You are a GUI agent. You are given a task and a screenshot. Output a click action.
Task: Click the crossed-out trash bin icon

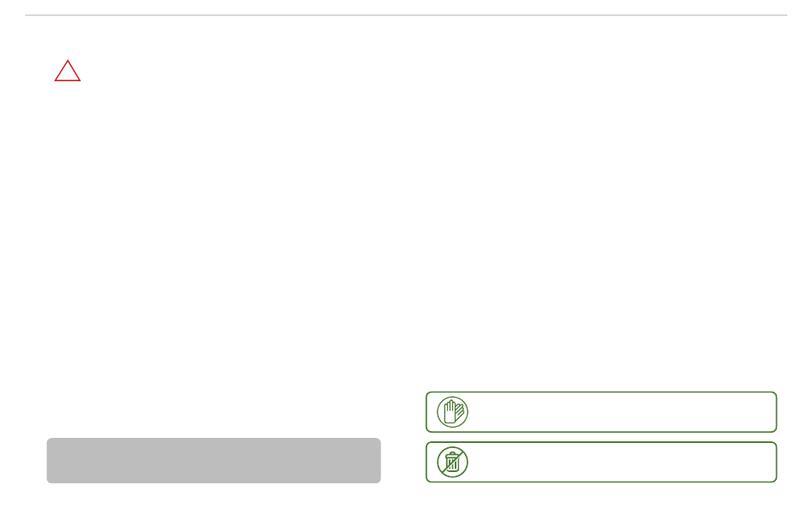point(453,462)
